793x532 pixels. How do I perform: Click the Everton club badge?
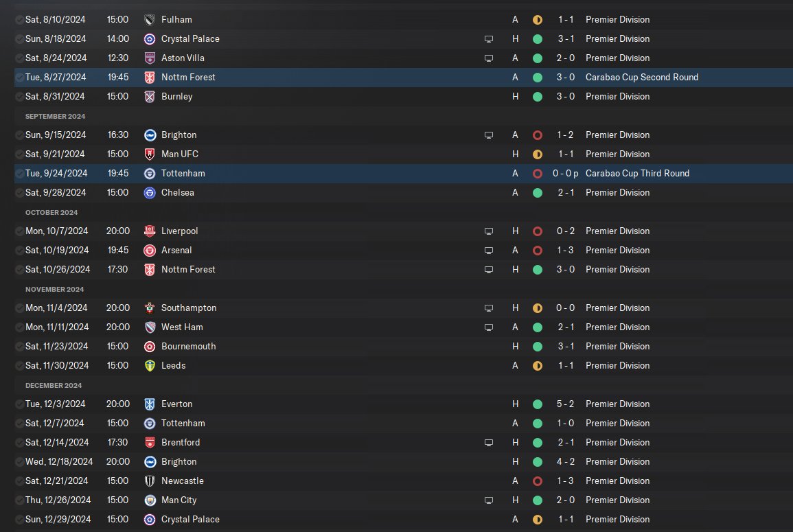point(150,404)
